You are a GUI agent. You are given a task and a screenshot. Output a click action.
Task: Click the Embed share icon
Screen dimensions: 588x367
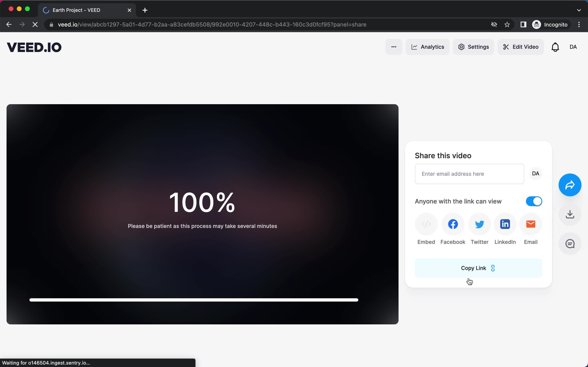[x=426, y=224]
